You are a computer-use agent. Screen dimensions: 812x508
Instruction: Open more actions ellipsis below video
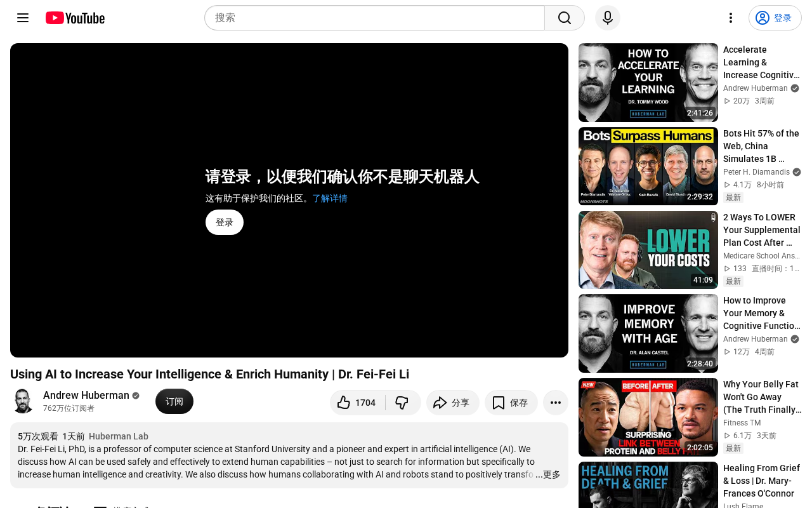[x=556, y=403]
